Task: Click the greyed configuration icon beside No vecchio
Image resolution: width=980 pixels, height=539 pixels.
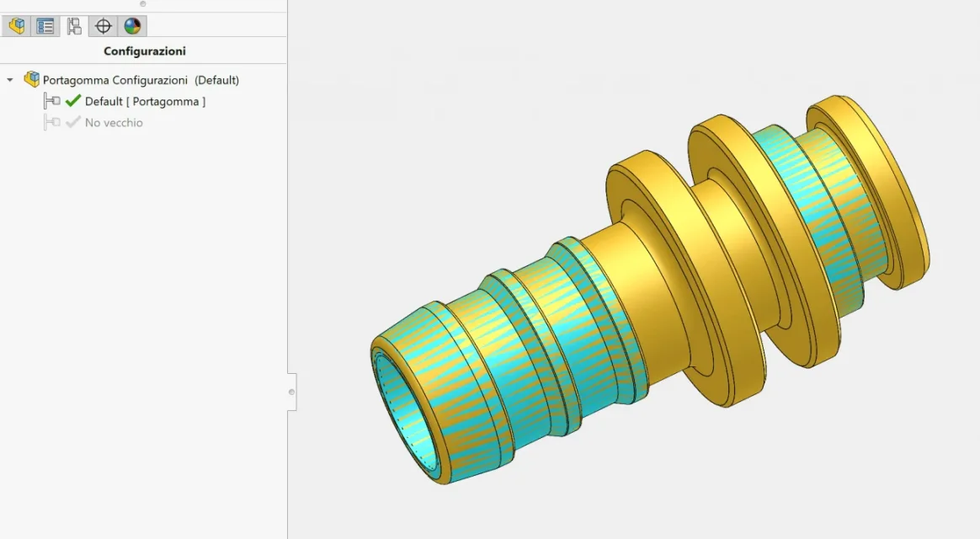Action: [52, 122]
